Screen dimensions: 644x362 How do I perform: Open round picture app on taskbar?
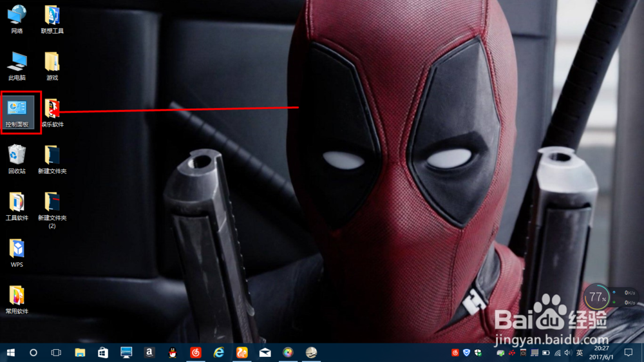(311, 352)
